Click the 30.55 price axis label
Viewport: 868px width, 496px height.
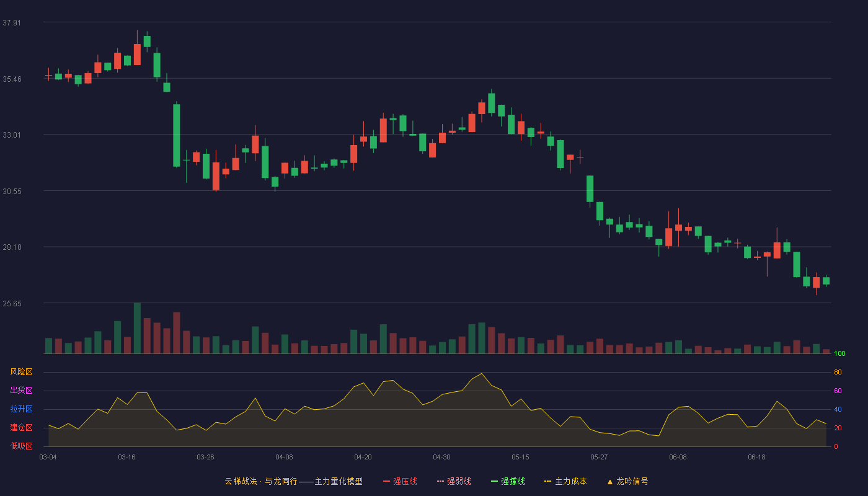[12, 191]
